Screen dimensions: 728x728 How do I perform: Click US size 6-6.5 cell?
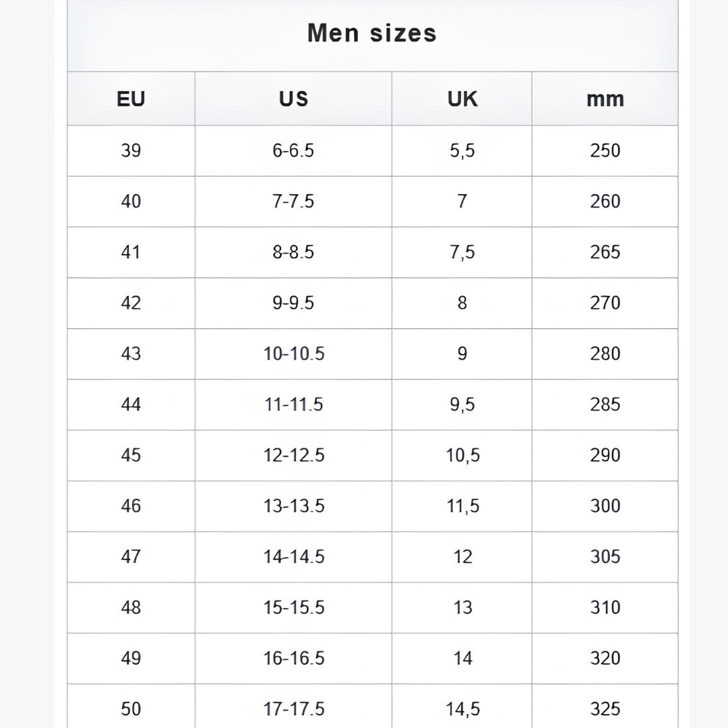click(x=293, y=151)
